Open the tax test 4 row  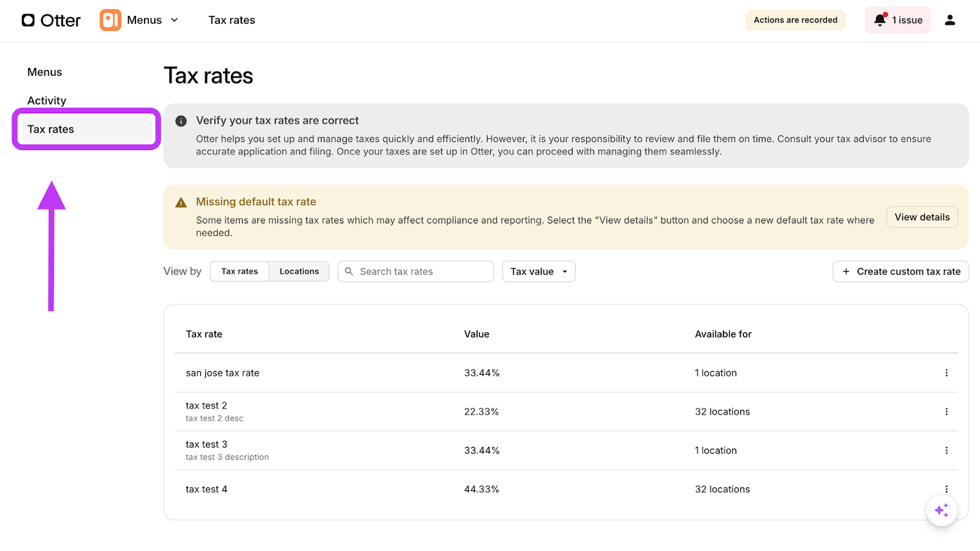206,489
